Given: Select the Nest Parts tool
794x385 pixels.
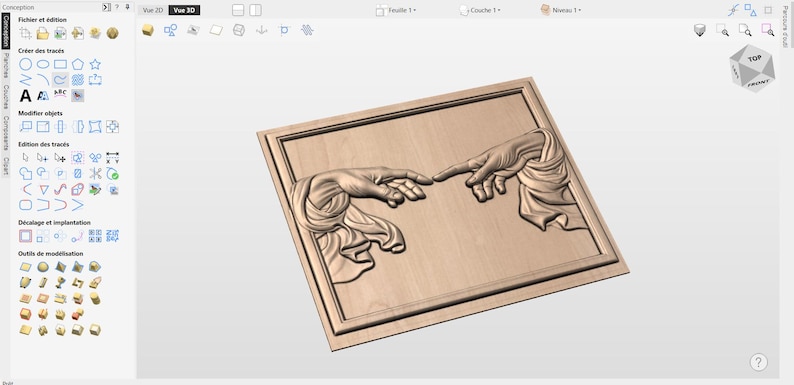Looking at the screenshot, I should tap(112, 236).
